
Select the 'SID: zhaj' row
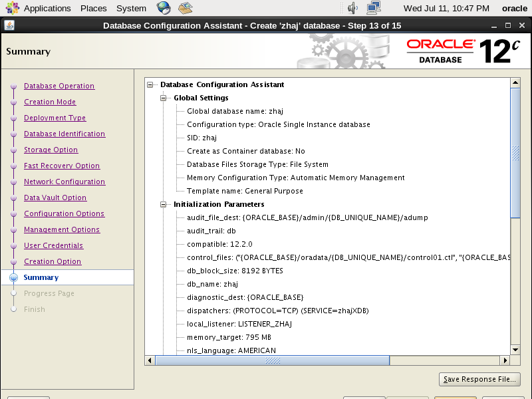pyautogui.click(x=202, y=138)
